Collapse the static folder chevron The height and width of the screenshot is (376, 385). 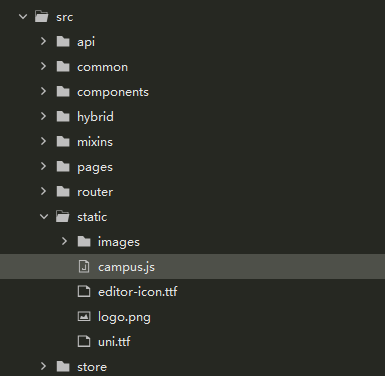44,217
